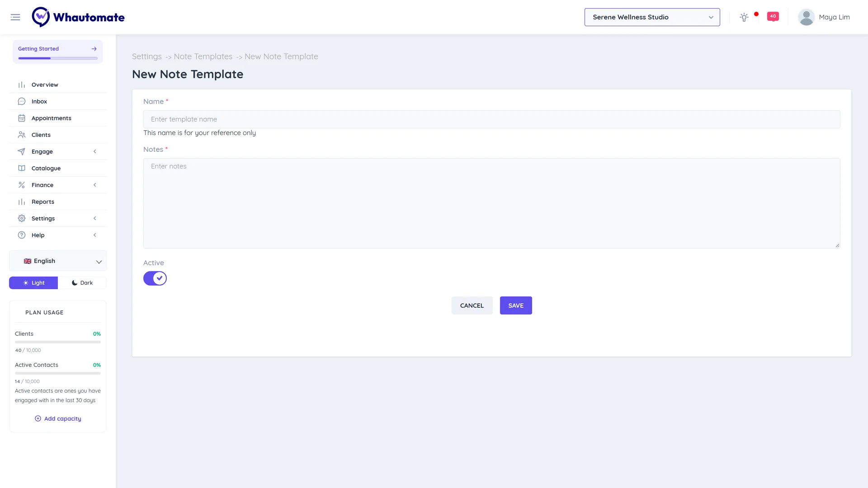Click the Reports chart icon
Image resolution: width=868 pixels, height=488 pixels.
click(x=22, y=202)
